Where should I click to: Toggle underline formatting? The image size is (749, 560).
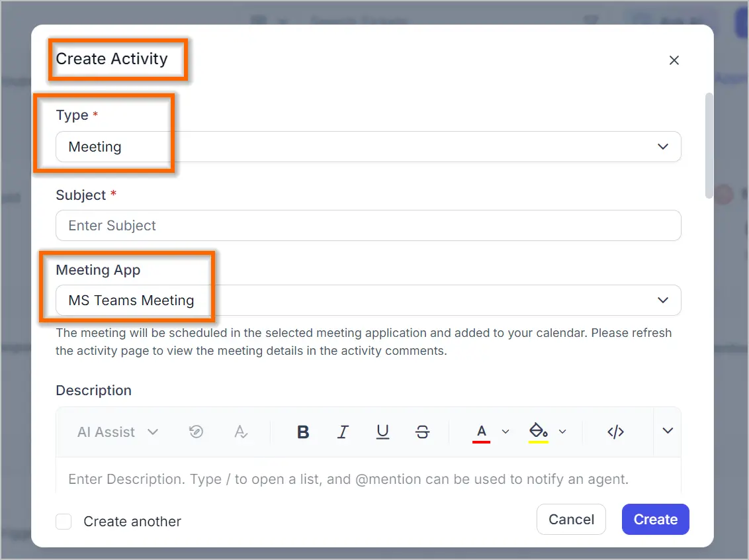(382, 432)
